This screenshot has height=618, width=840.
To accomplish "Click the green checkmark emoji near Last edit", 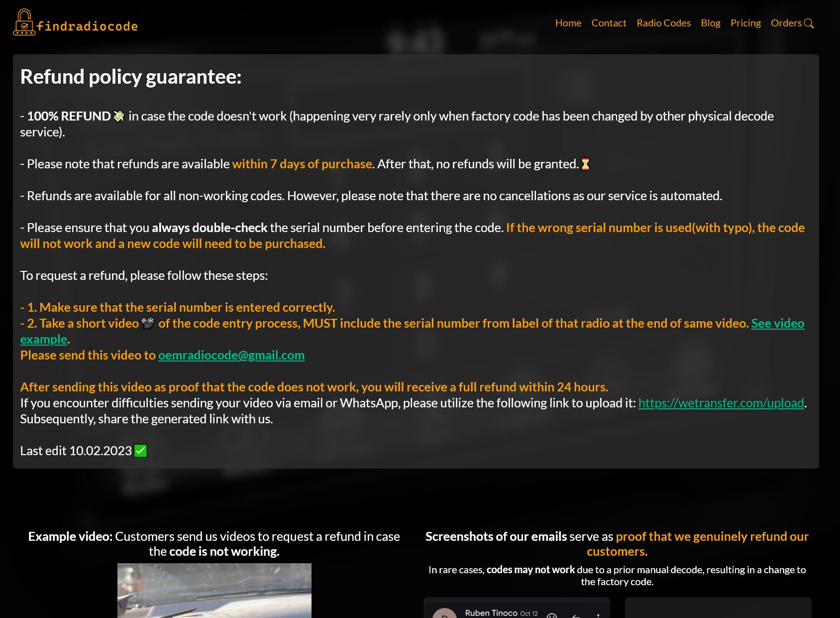I will (x=141, y=451).
